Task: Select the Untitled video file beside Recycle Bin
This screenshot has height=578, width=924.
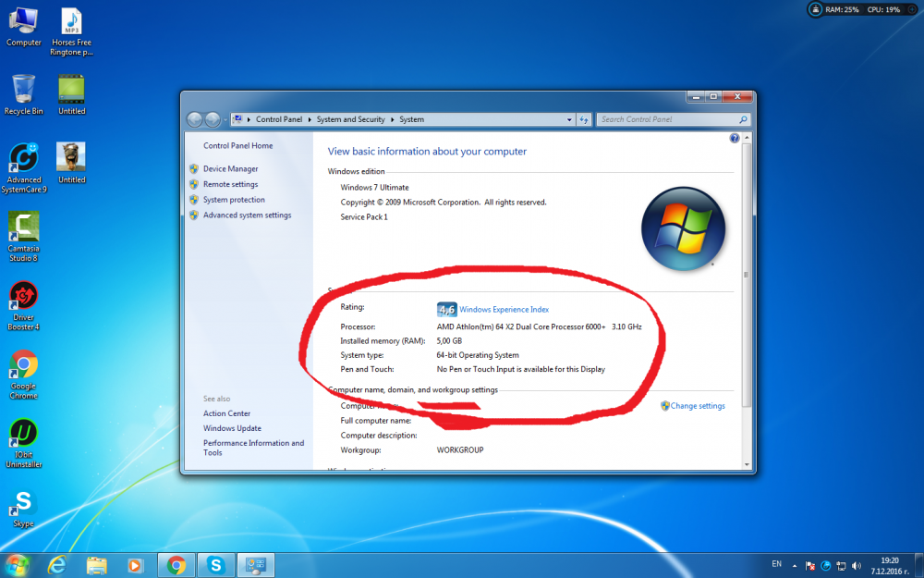Action: coord(71,94)
